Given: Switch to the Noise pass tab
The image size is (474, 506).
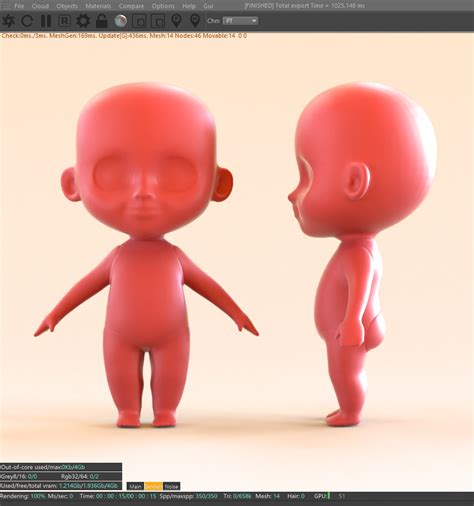Looking at the screenshot, I should pos(172,486).
